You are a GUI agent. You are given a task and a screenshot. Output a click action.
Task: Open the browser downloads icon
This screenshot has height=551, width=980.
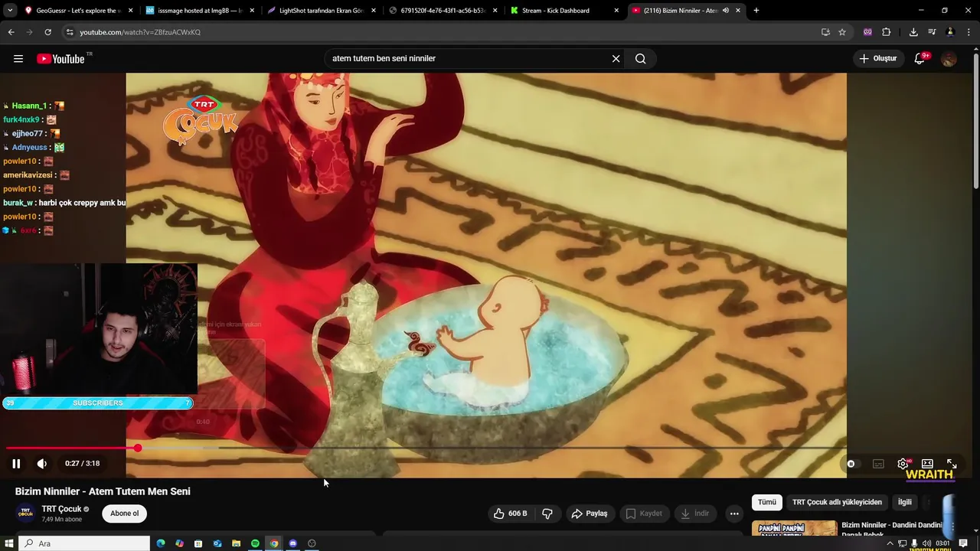[913, 32]
